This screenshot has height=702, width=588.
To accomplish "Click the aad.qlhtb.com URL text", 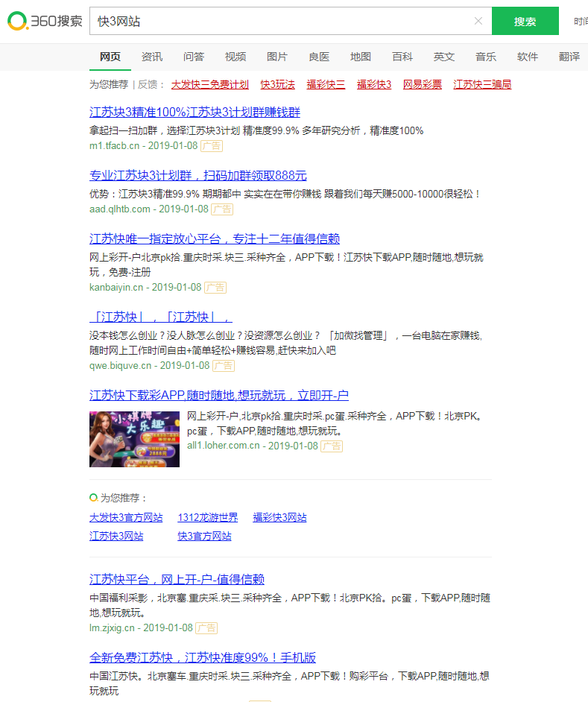I will [x=119, y=209].
